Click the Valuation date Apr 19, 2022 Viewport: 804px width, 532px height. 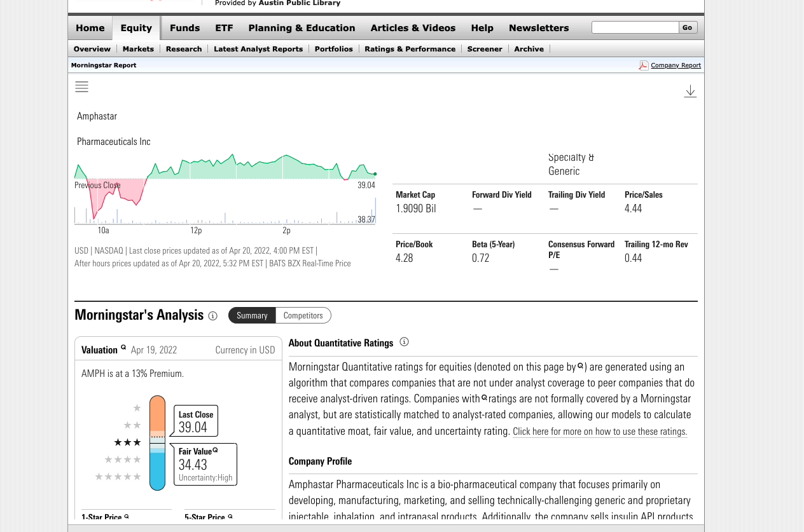tap(154, 350)
